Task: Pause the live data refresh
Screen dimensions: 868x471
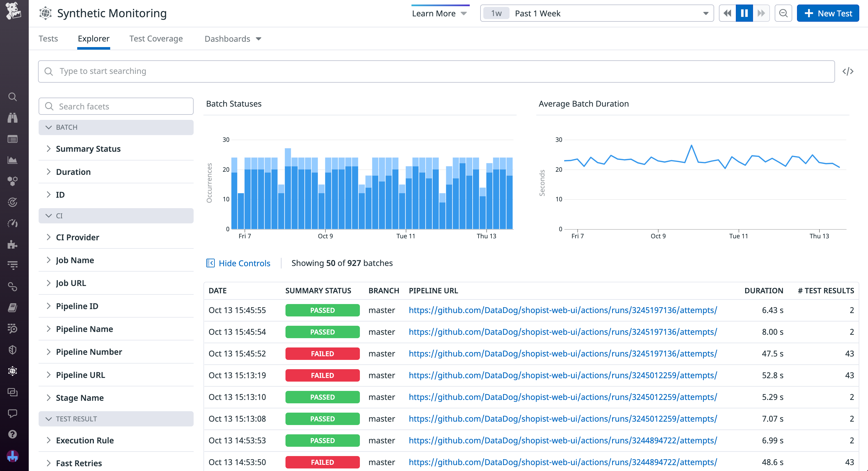Action: click(x=744, y=13)
